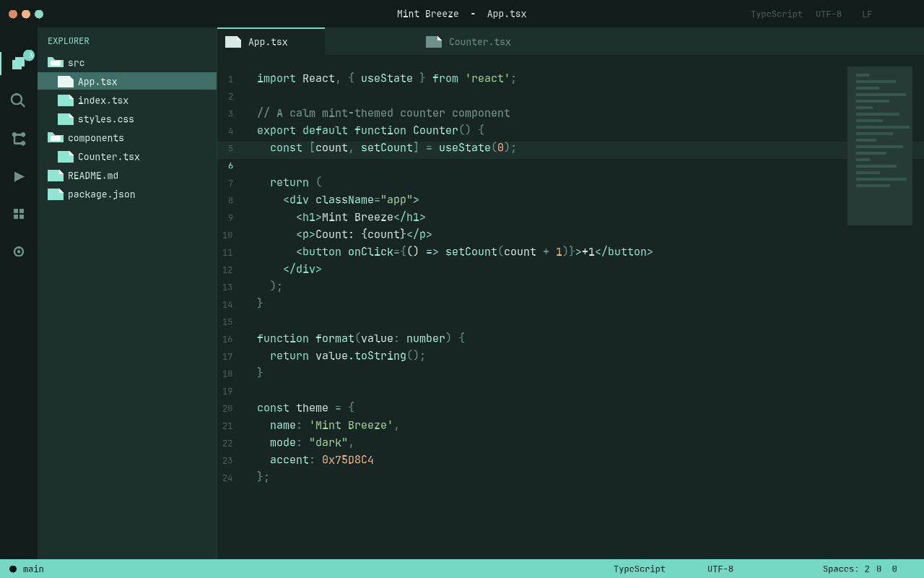Image resolution: width=924 pixels, height=578 pixels.
Task: Click the Mint Breeze h1 heading text
Action: click(357, 217)
